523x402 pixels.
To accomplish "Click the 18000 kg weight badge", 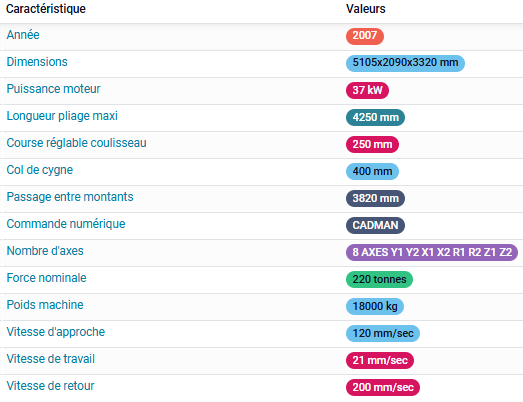I will tap(375, 306).
